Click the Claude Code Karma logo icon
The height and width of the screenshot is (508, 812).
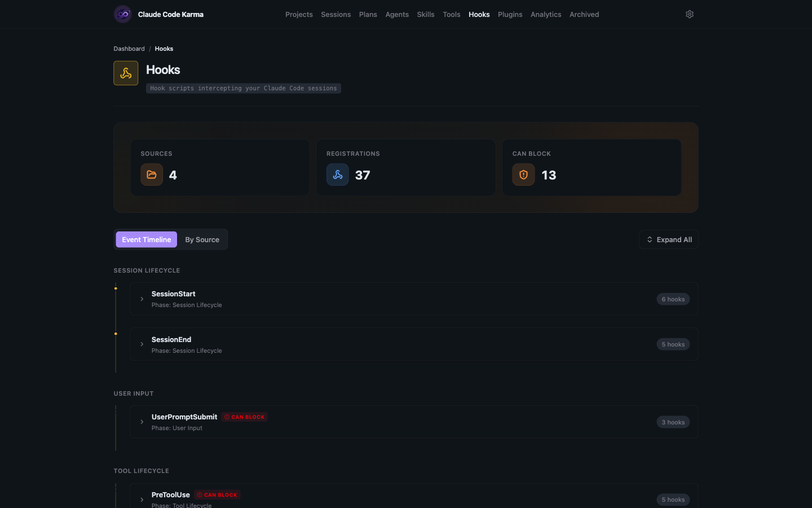pyautogui.click(x=122, y=14)
